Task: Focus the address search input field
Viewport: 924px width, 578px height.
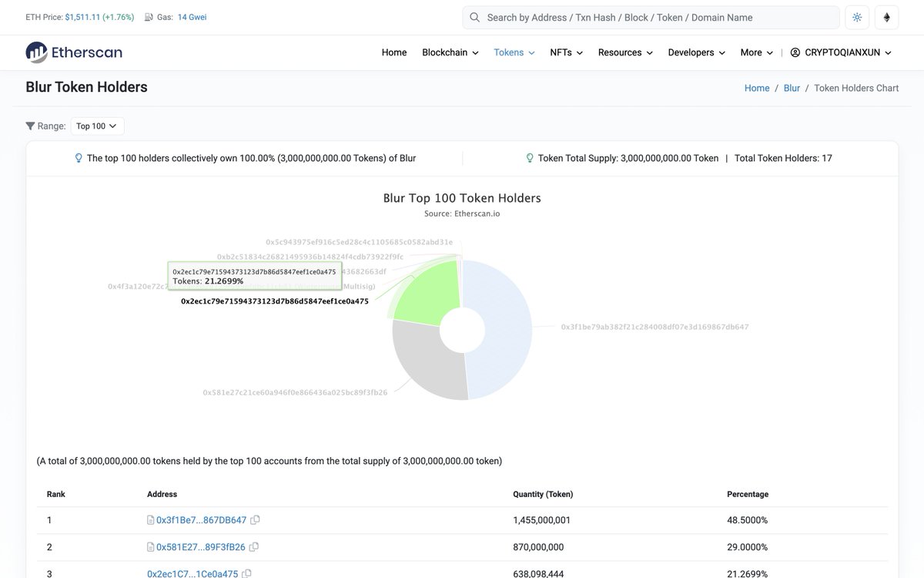Action: point(651,18)
